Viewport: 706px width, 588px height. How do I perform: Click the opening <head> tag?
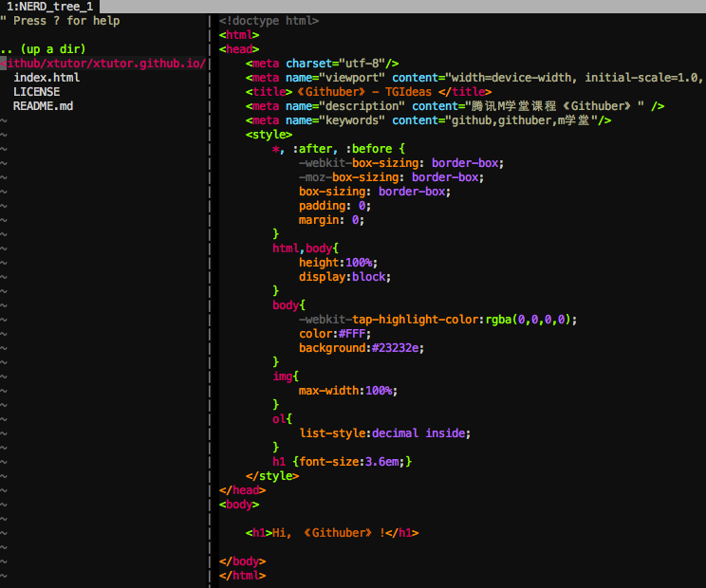click(x=239, y=49)
